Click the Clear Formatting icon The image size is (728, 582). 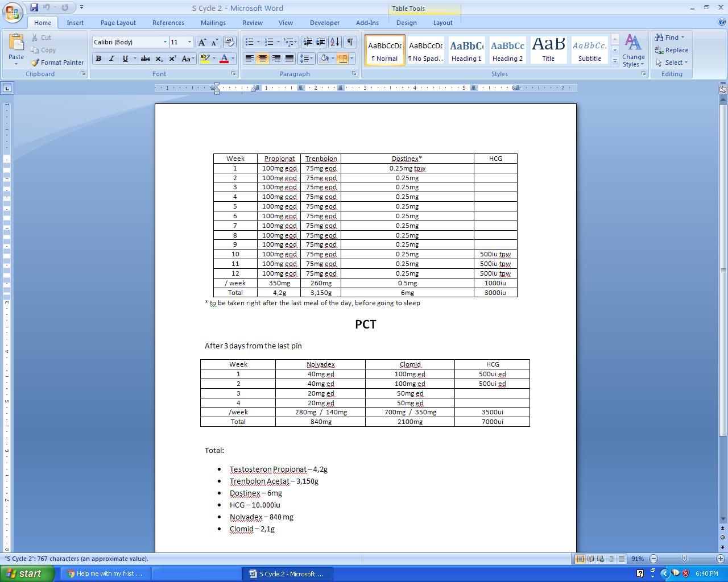(230, 42)
